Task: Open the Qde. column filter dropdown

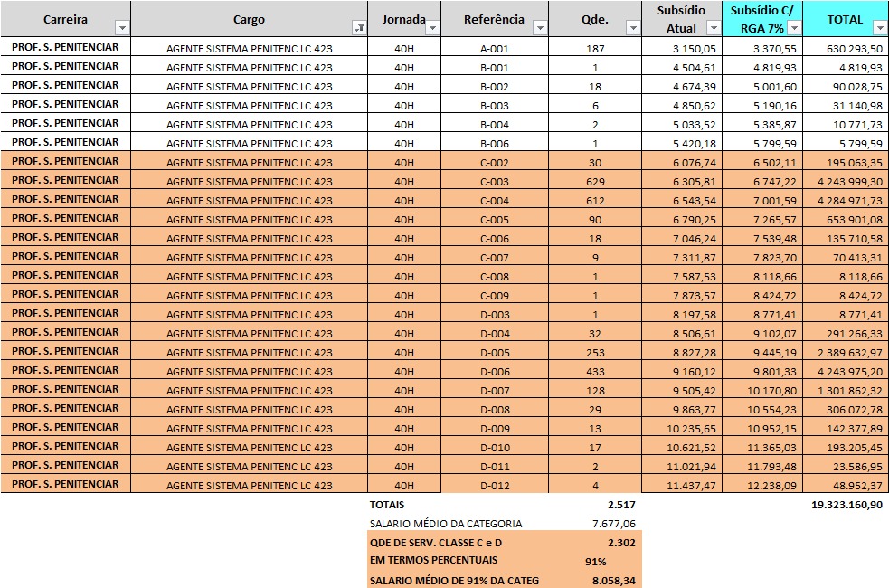Action: click(x=632, y=29)
